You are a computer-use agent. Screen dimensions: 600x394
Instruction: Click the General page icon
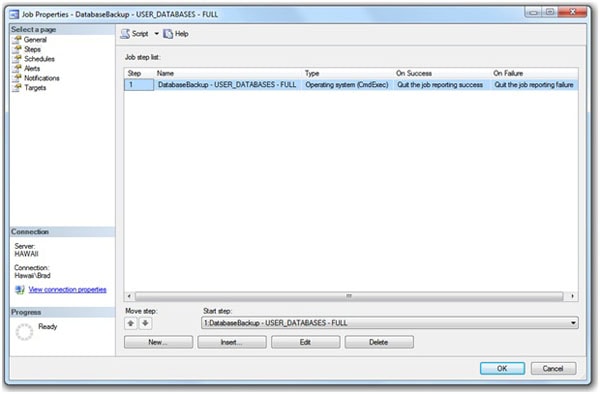click(17, 39)
